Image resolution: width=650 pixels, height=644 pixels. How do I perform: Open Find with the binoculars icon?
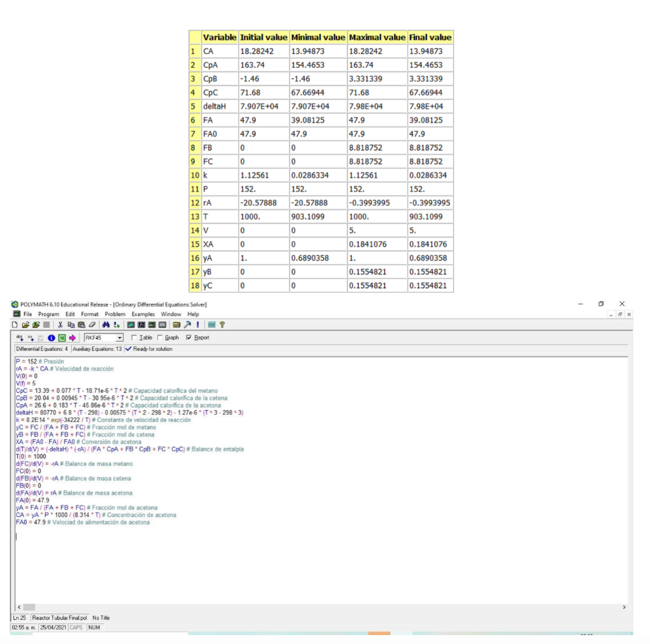coord(106,324)
